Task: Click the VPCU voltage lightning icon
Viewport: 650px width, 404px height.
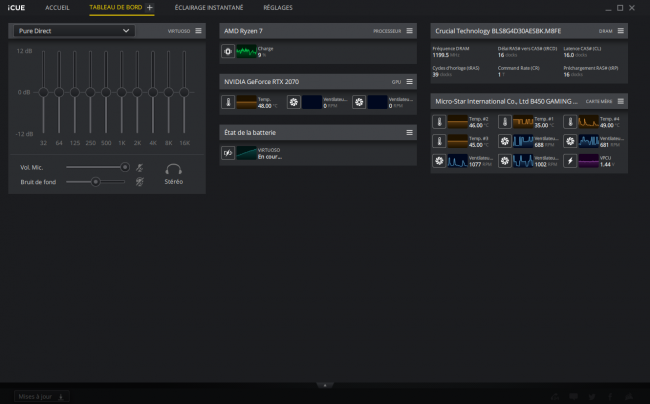Action: pyautogui.click(x=570, y=161)
